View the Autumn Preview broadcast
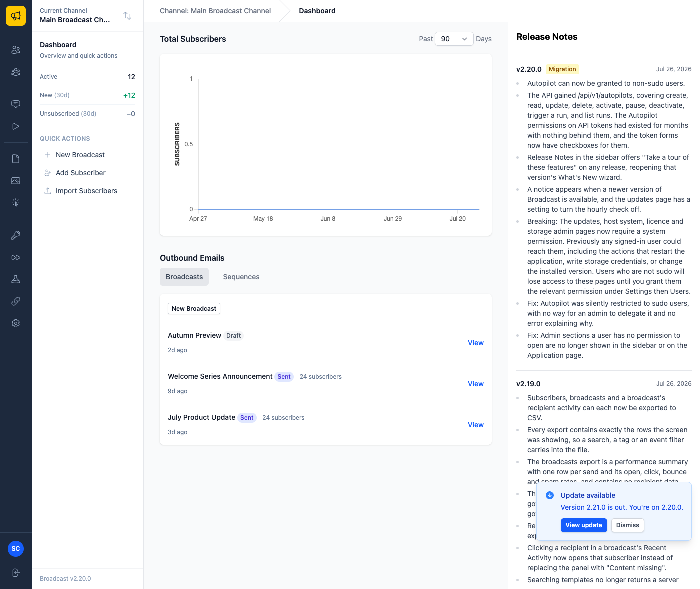Viewport: 700px width, 589px height. pyautogui.click(x=476, y=343)
